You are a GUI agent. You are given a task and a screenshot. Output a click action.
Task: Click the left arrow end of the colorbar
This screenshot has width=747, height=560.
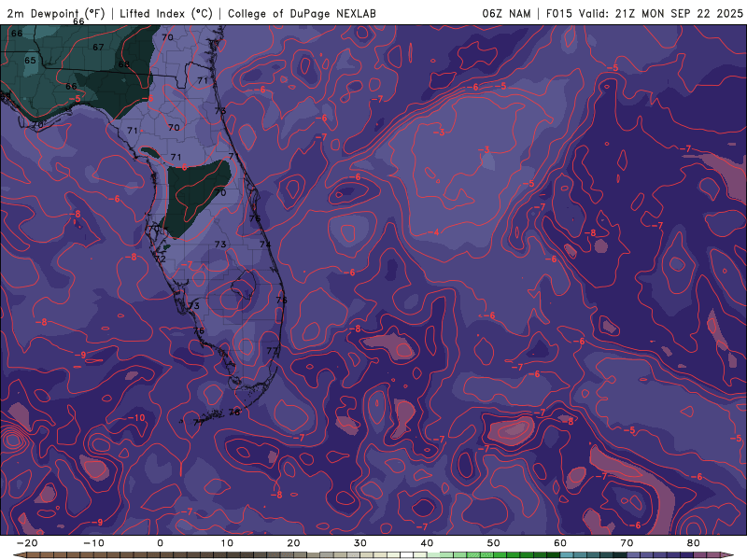pos(19,555)
